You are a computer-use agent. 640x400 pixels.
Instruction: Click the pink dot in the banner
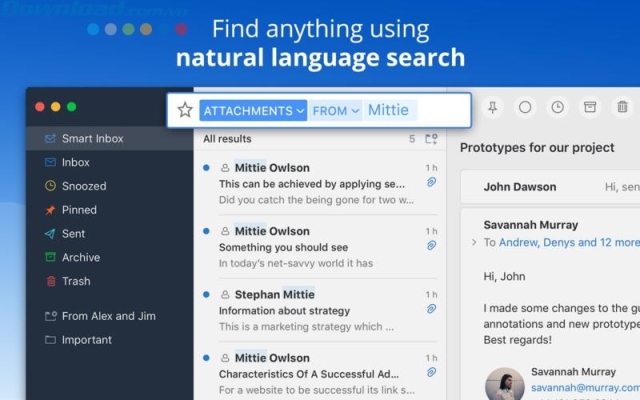pos(181,29)
